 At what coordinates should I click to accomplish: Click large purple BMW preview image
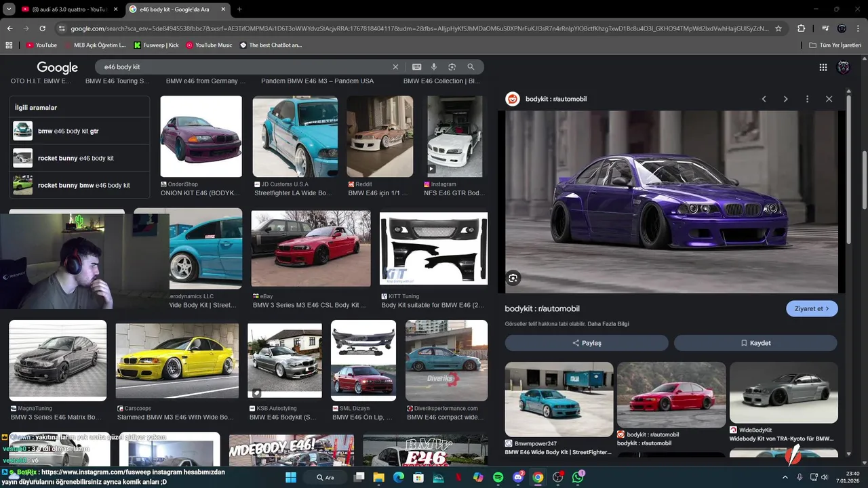pyautogui.click(x=671, y=202)
